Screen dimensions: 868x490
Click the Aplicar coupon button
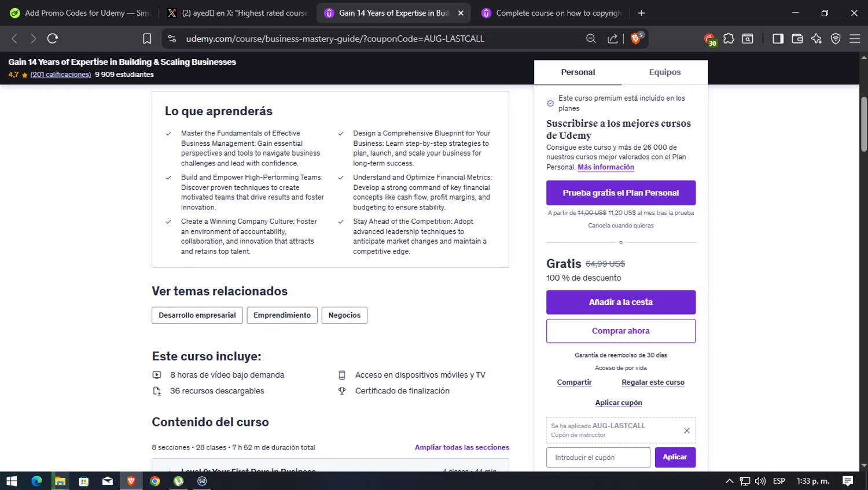click(x=675, y=457)
